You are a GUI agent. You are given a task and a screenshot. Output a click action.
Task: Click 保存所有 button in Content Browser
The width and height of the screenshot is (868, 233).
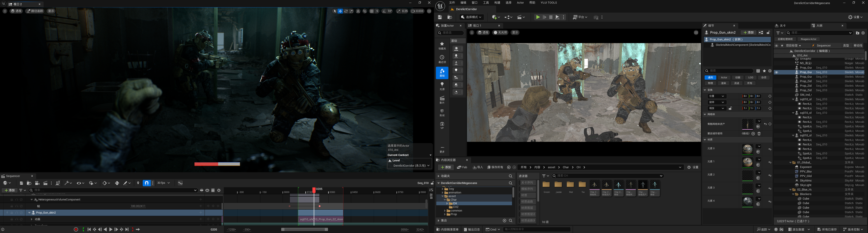coord(496,167)
